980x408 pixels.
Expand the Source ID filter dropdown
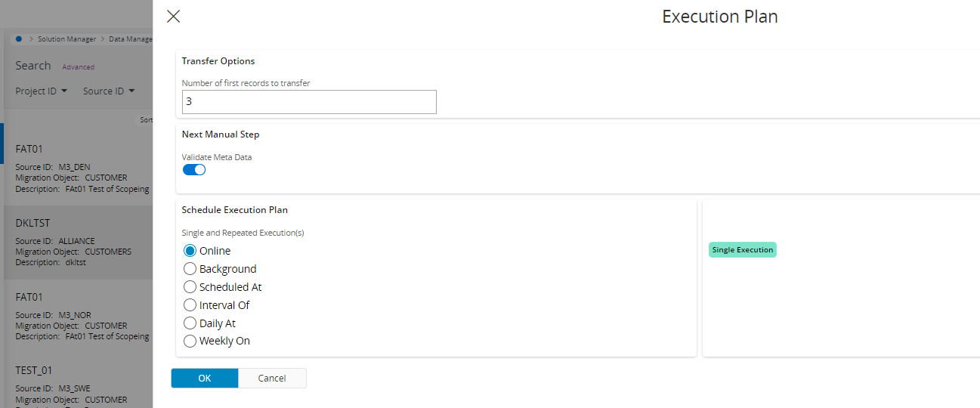click(109, 91)
